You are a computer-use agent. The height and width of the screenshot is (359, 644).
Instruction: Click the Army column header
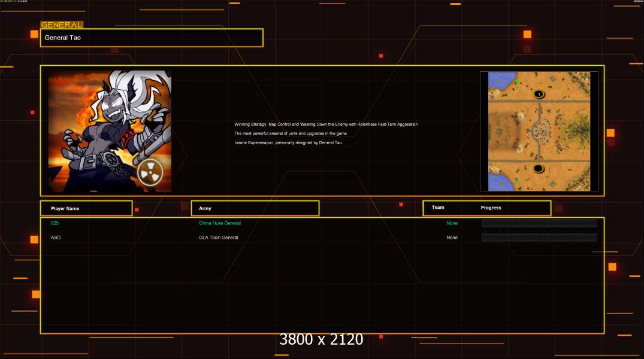coord(255,208)
